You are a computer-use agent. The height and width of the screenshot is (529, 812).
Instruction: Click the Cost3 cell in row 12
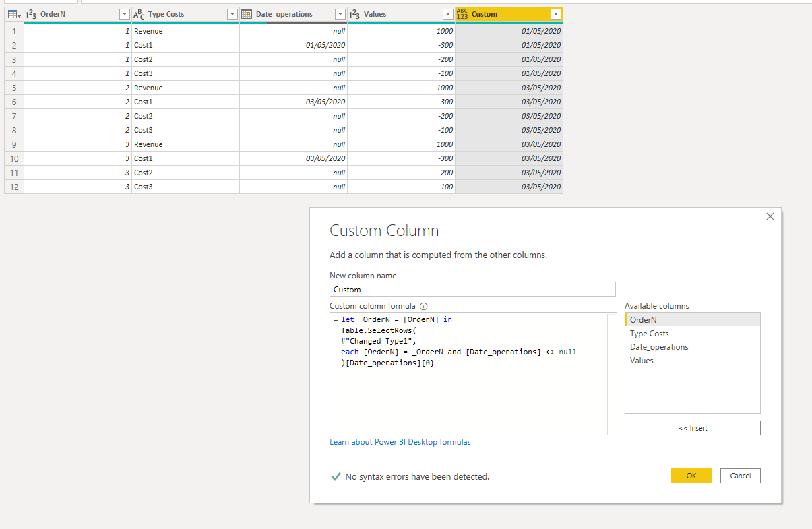[x=185, y=187]
